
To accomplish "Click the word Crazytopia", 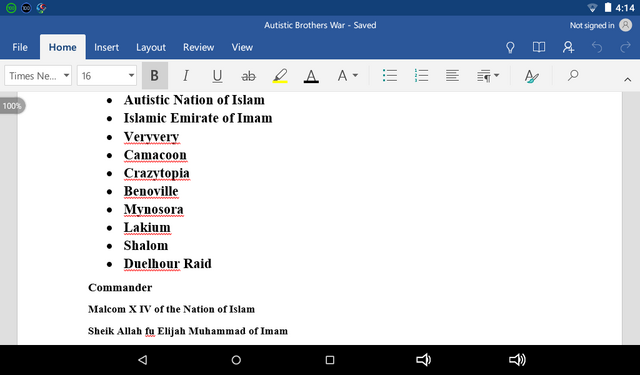I will coord(157,173).
